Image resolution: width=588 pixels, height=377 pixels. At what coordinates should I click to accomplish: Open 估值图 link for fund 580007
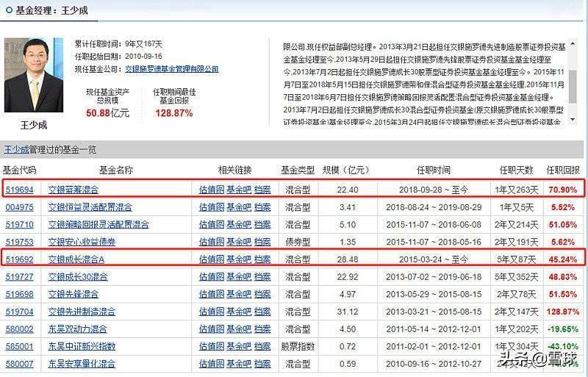pos(211,364)
